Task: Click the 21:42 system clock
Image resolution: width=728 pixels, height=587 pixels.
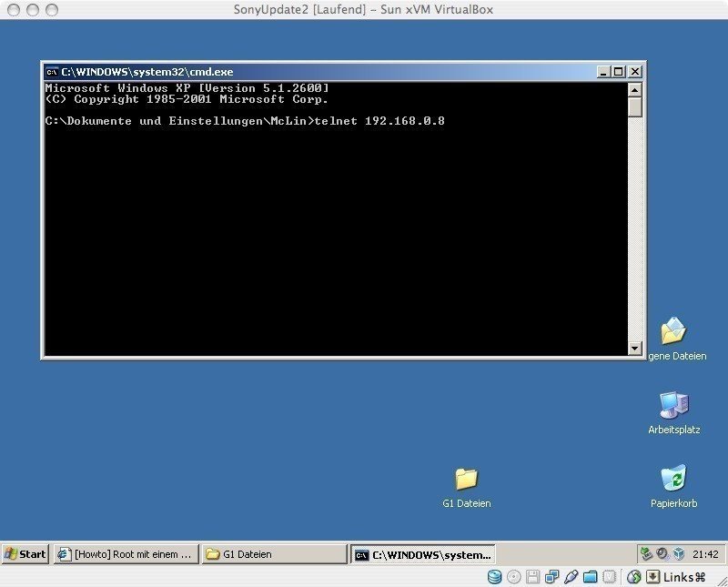Action: (x=705, y=554)
